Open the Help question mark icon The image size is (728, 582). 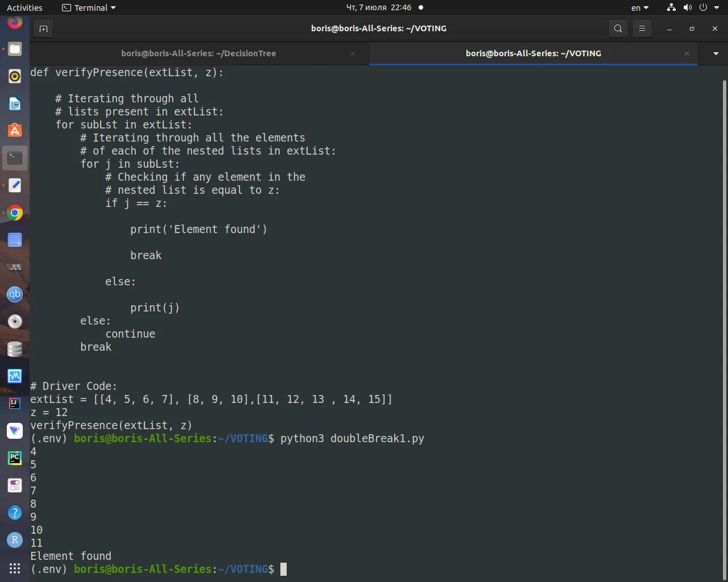pos(15,513)
